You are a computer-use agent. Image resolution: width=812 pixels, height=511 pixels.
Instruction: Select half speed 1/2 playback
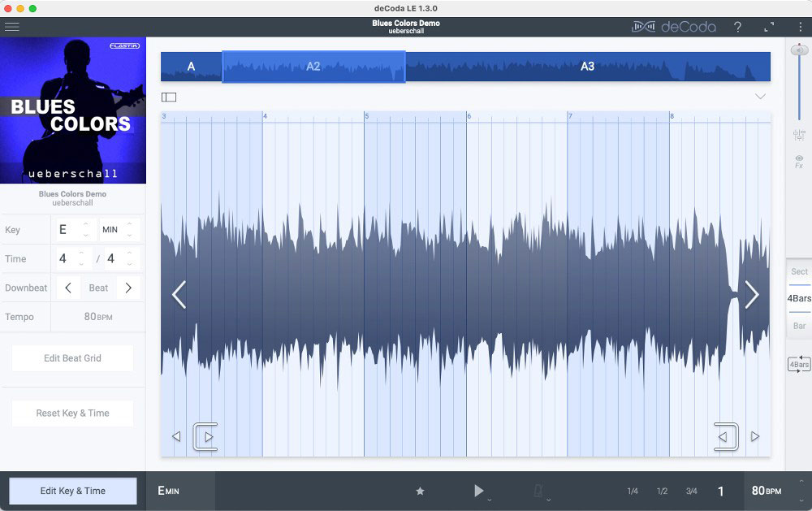coord(662,491)
